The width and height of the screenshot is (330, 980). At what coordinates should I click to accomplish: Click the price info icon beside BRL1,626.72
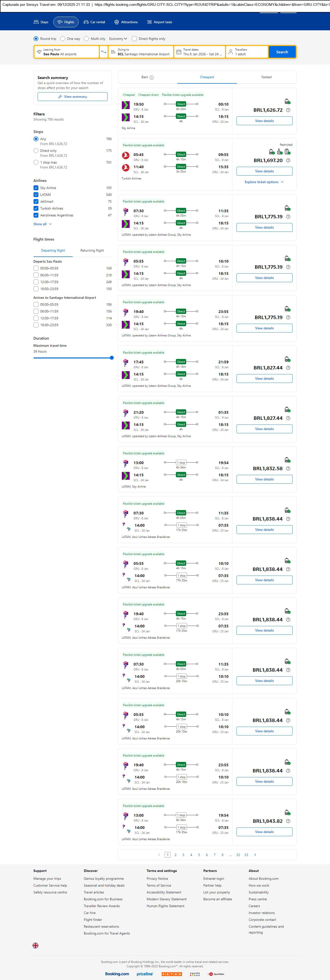288,110
